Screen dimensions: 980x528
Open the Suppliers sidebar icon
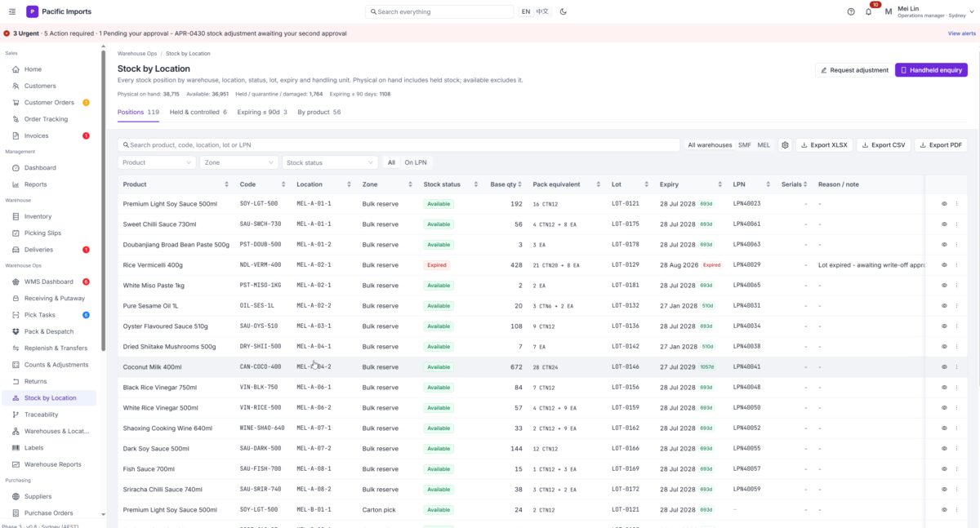pyautogui.click(x=16, y=496)
